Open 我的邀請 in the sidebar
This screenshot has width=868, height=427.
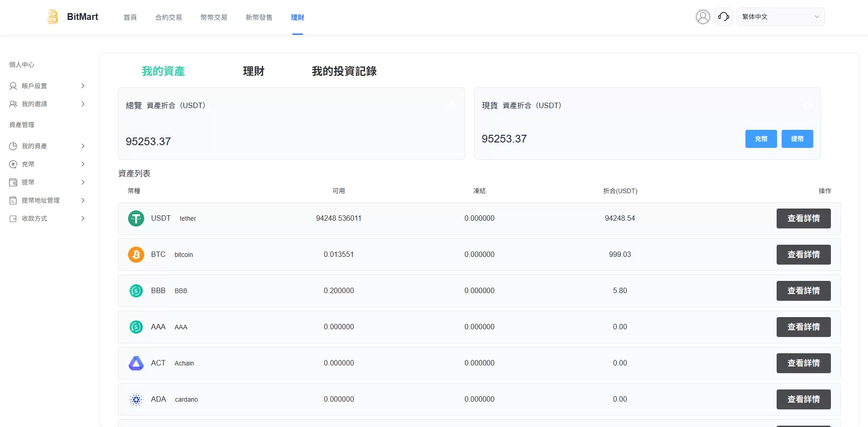[47, 104]
